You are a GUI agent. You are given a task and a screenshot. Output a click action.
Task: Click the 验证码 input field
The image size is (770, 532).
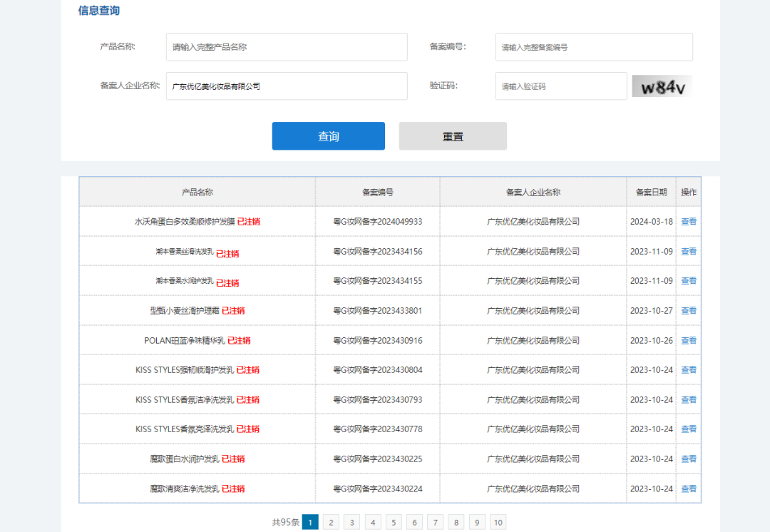pyautogui.click(x=561, y=86)
